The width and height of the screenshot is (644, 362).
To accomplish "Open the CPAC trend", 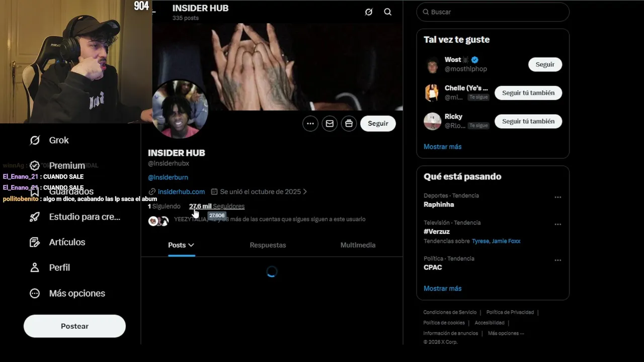I will [433, 267].
